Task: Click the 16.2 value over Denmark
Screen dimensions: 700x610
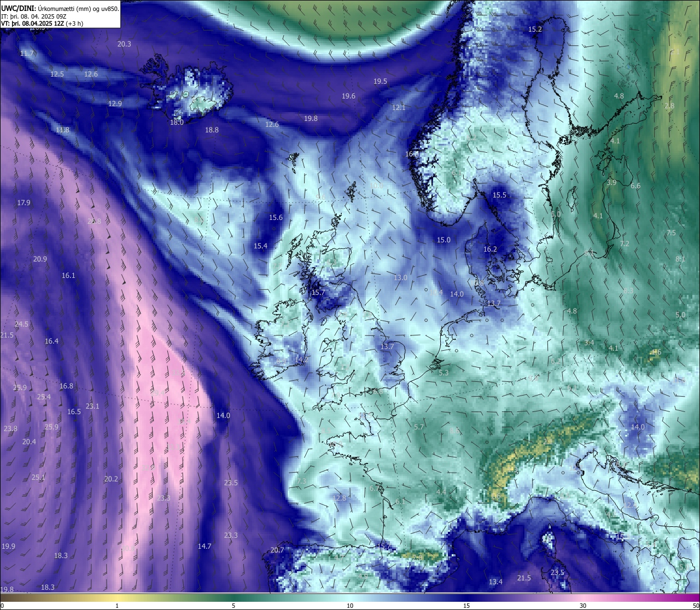Action: tap(490, 249)
